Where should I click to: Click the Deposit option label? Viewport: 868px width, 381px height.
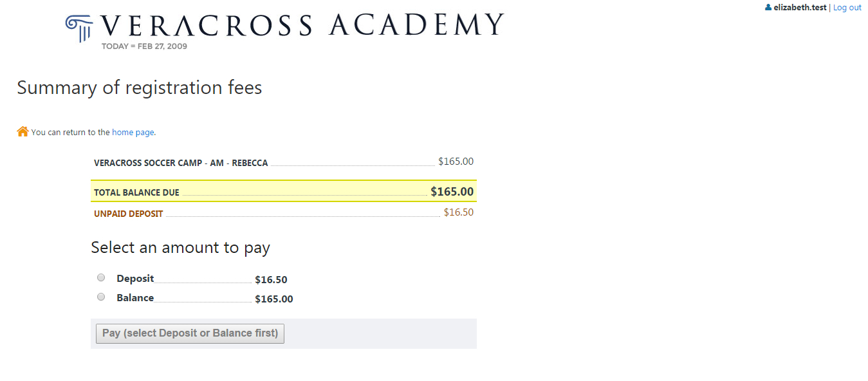pos(135,279)
